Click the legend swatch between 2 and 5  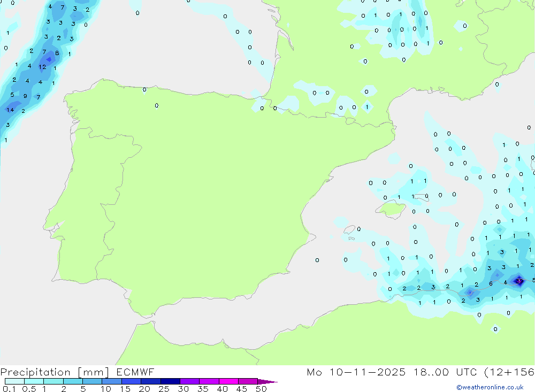[x=73, y=381]
